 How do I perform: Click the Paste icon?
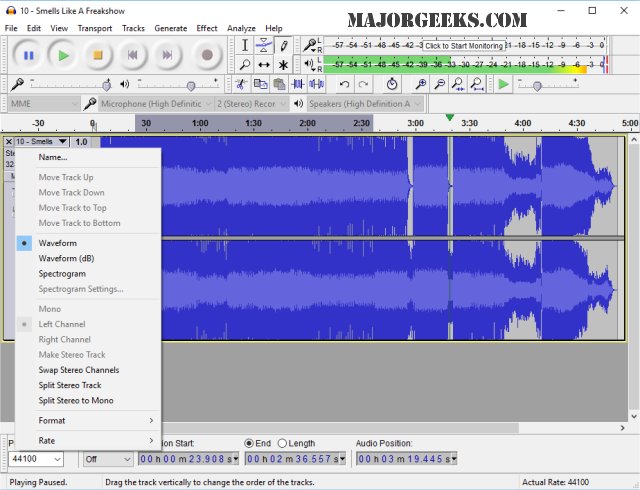pyautogui.click(x=279, y=85)
